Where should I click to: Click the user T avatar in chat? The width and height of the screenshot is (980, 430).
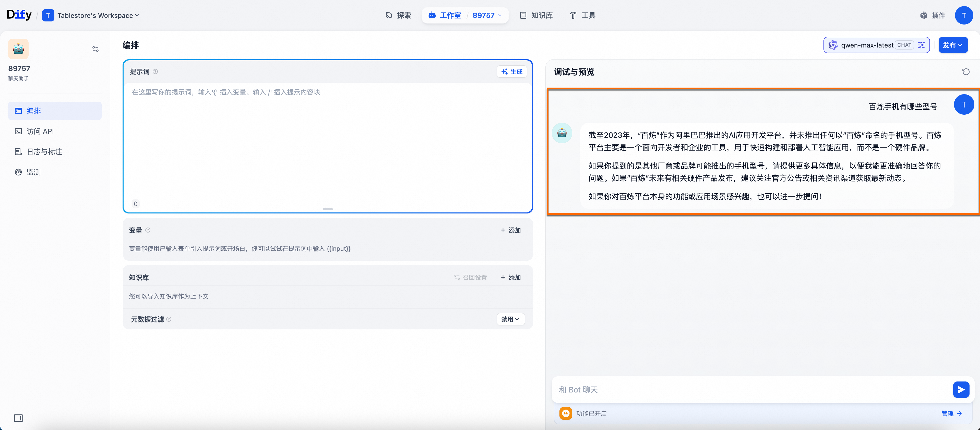pos(964,104)
